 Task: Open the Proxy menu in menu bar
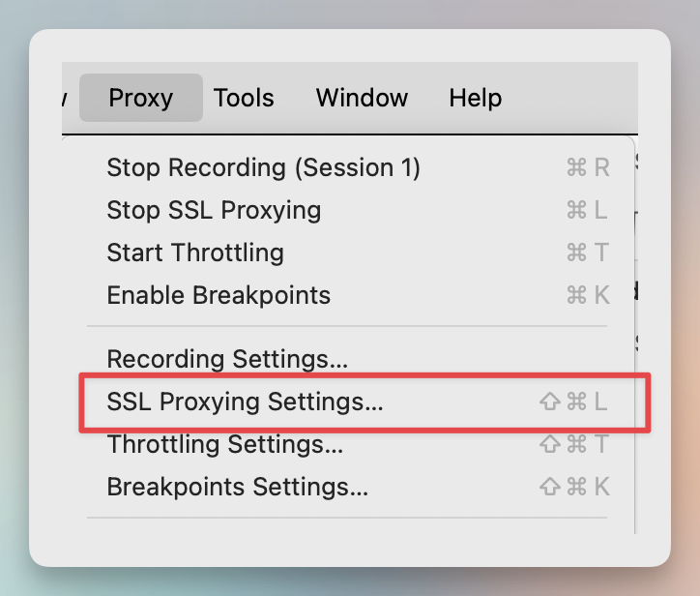pos(141,98)
